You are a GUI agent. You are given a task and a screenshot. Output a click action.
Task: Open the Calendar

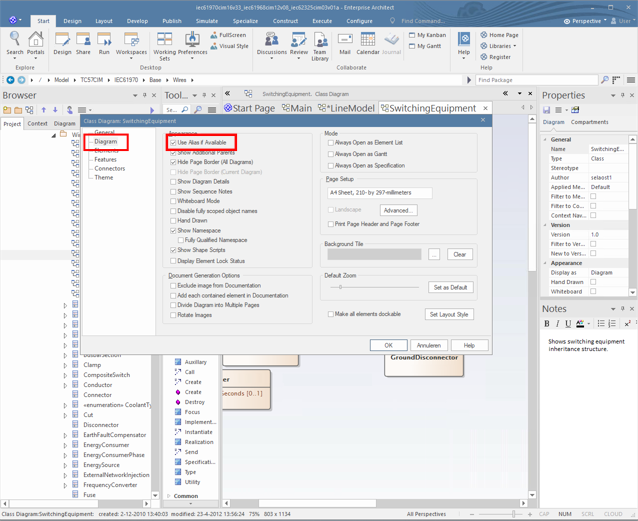(x=368, y=44)
